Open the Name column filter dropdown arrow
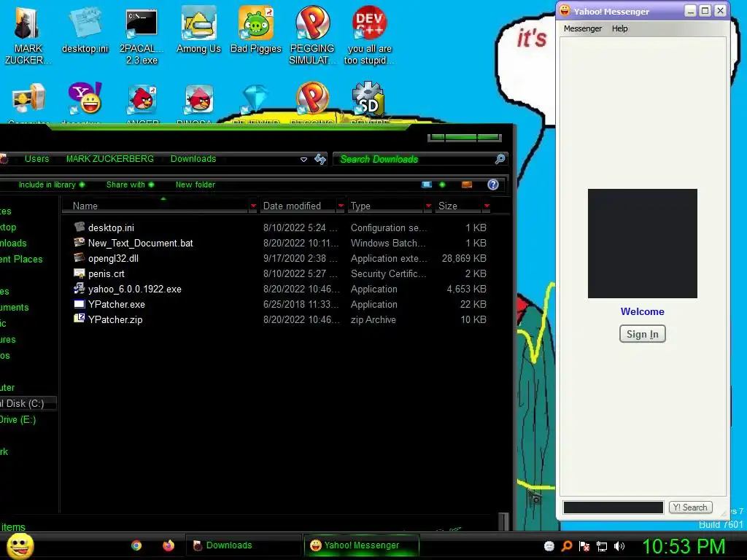 253,206
